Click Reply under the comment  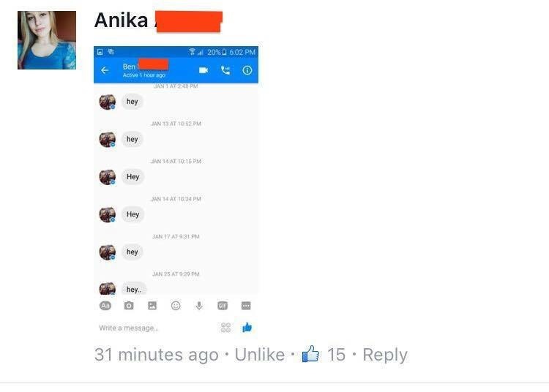coord(385,355)
